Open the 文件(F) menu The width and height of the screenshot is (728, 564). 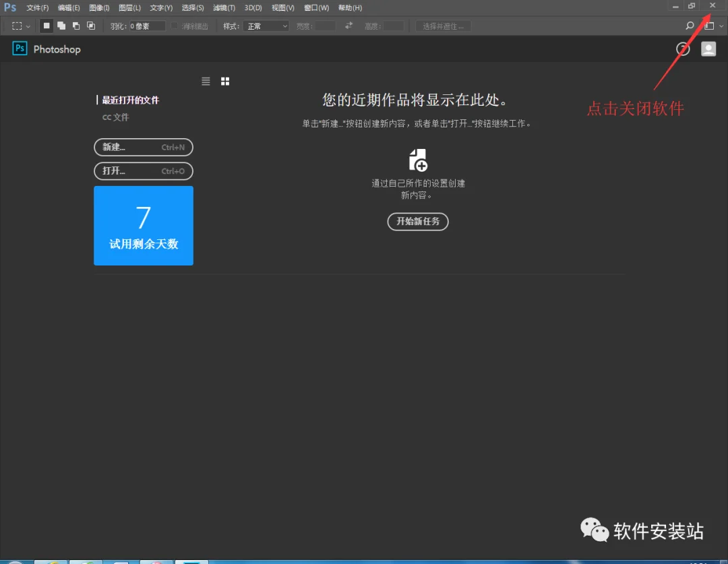38,8
